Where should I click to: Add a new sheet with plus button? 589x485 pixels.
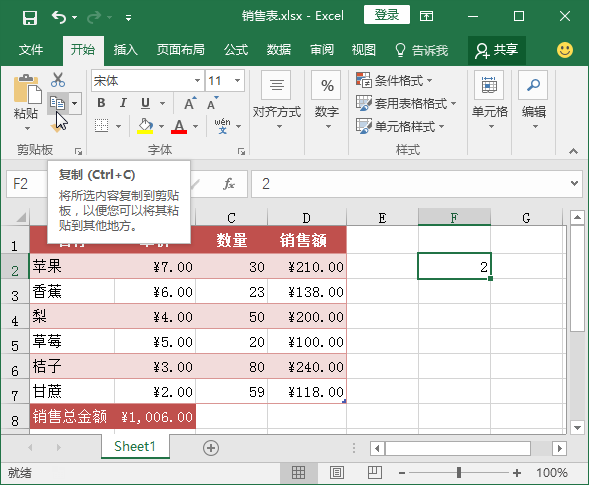tap(211, 448)
